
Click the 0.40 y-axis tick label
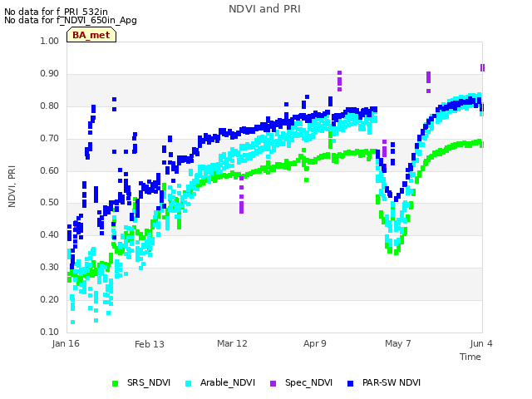pos(50,234)
